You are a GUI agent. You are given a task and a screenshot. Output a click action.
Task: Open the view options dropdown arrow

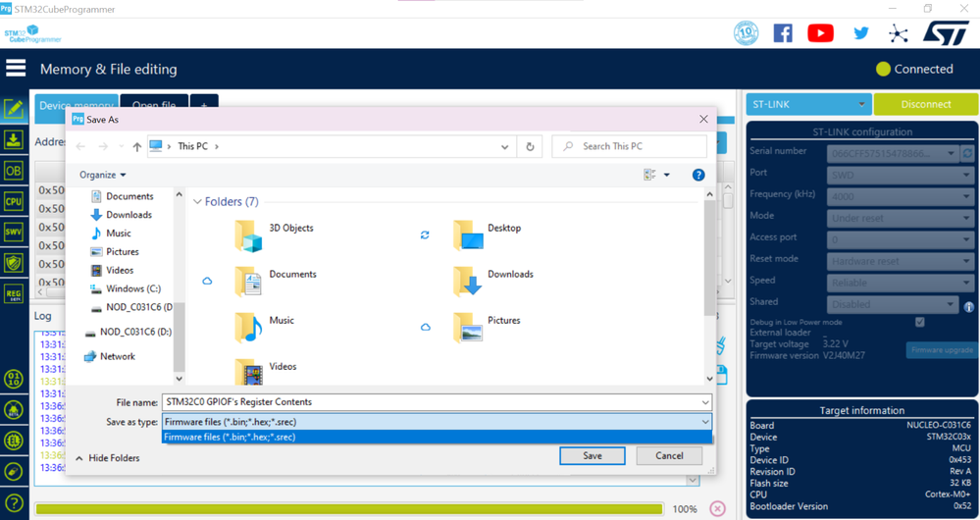667,175
